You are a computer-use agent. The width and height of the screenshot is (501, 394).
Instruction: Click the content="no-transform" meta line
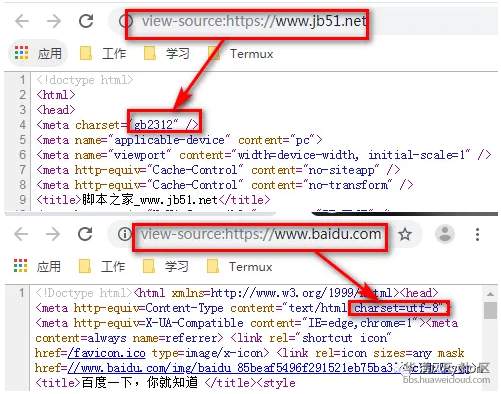pos(224,185)
